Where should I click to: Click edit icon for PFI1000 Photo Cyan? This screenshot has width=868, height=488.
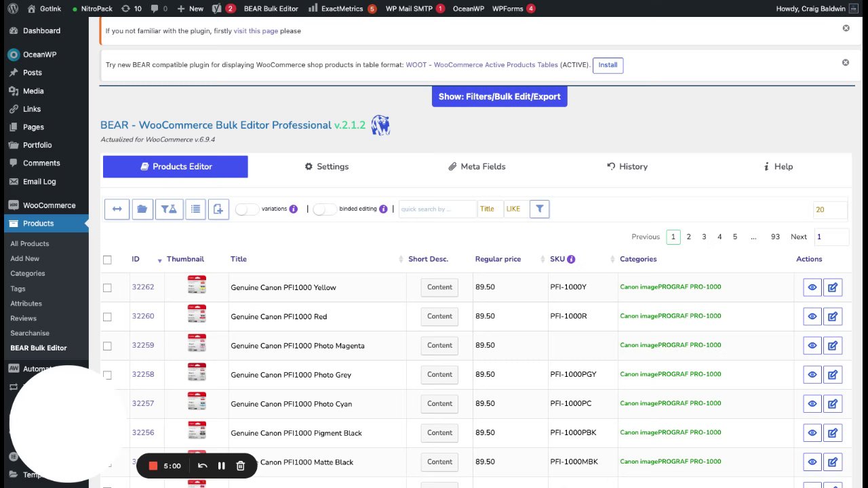point(832,404)
